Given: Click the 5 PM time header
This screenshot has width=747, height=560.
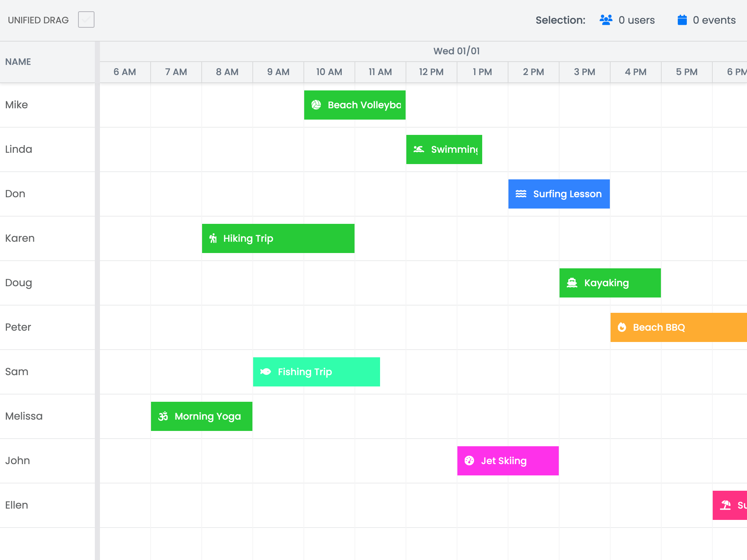Looking at the screenshot, I should click(687, 72).
